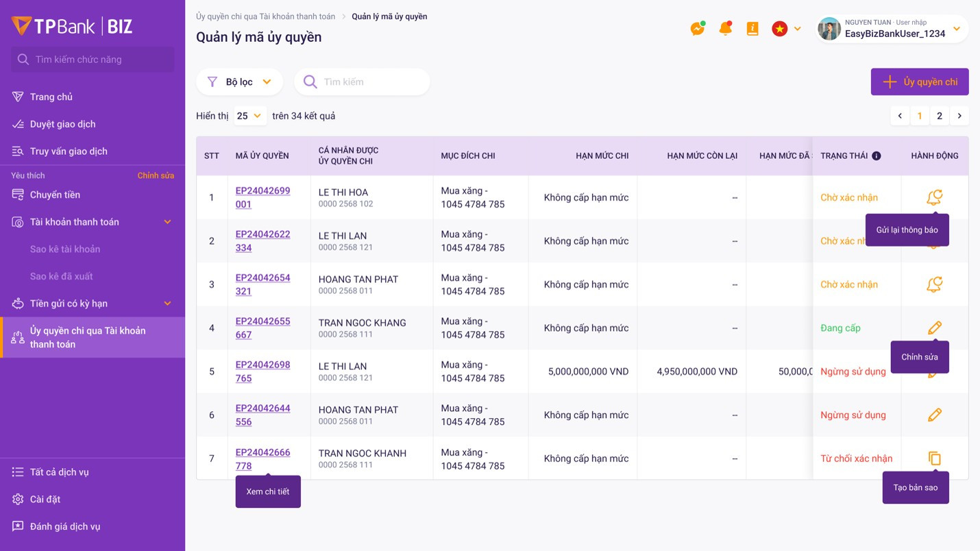
Task: Click the Tìm kiếm table search field
Action: [362, 82]
